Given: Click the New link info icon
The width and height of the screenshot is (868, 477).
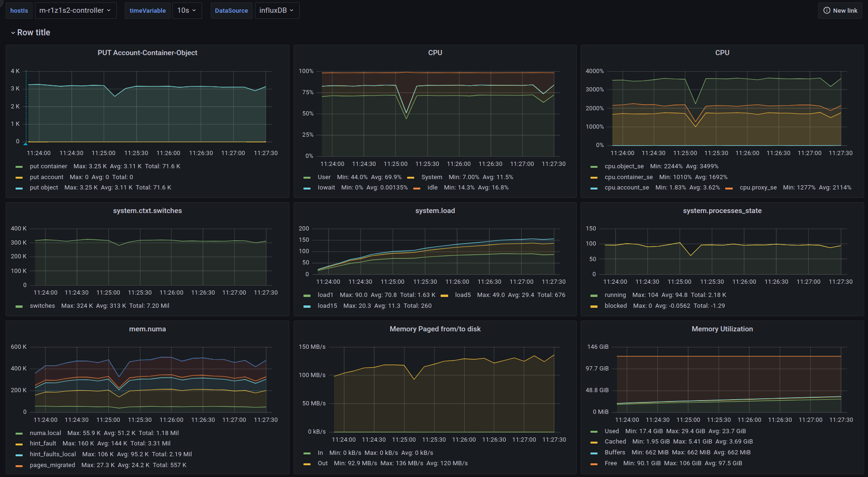Looking at the screenshot, I should pos(827,10).
